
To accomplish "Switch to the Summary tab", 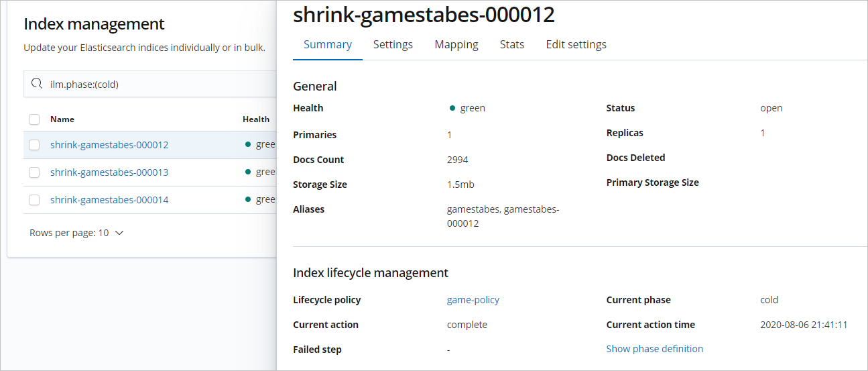I will tap(328, 44).
